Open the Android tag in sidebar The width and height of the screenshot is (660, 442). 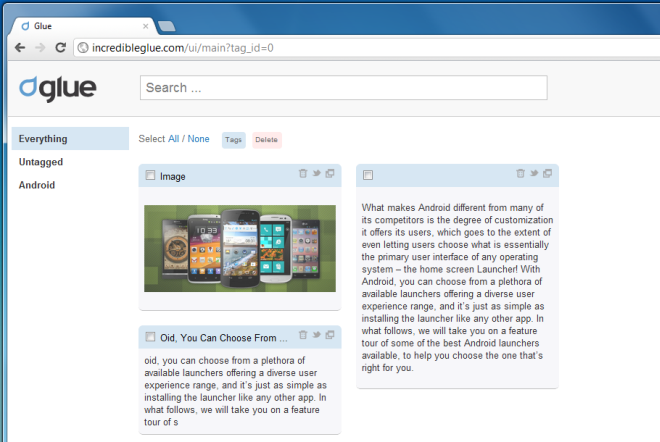pos(37,185)
